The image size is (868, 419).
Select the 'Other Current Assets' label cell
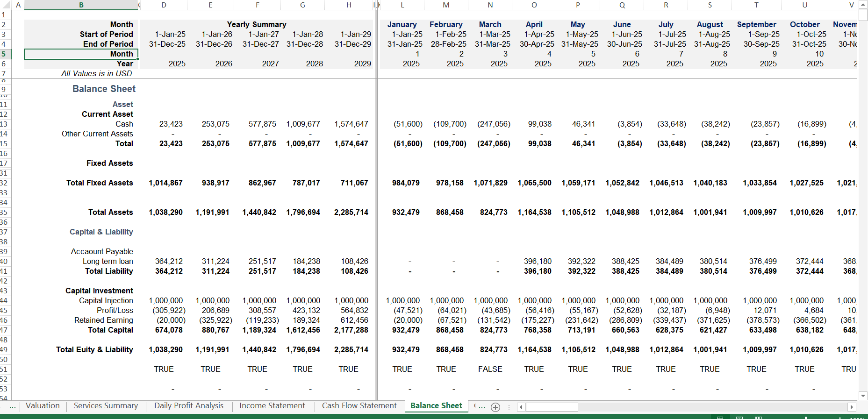(x=97, y=134)
